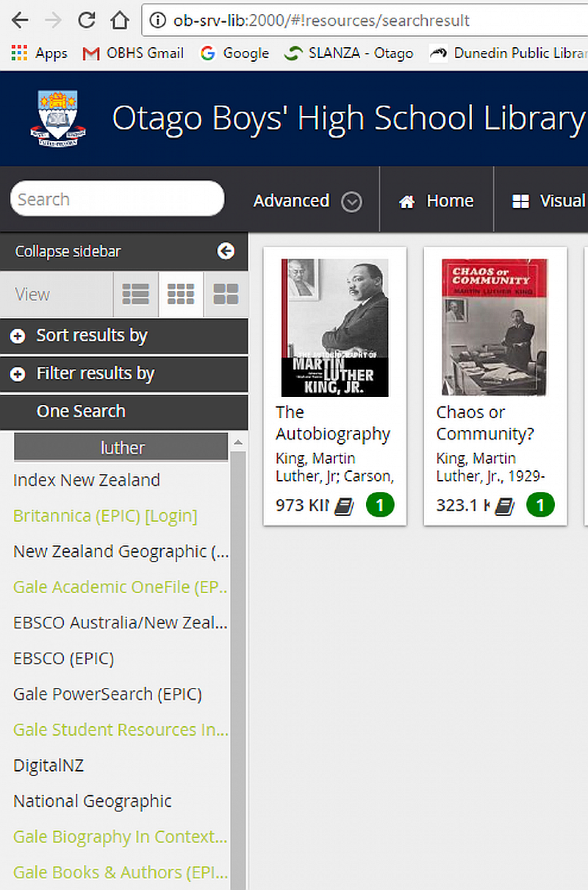Screen dimensions: 588x890
Task: Open Britannica (EPIC) [Login] link
Action: (105, 516)
